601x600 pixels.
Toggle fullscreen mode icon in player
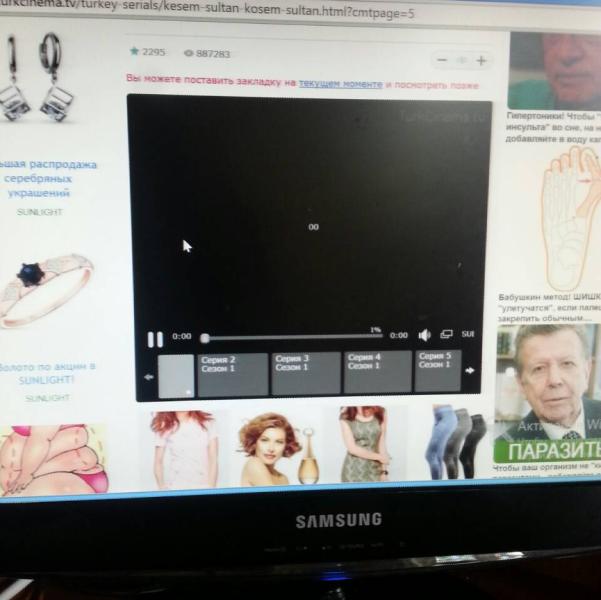446,335
